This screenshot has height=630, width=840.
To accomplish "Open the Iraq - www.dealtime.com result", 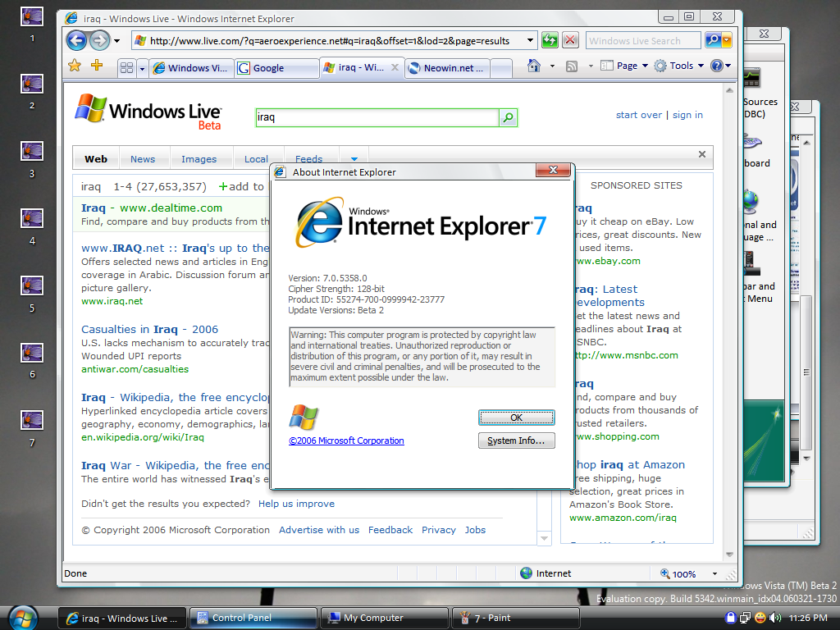I will (x=152, y=208).
